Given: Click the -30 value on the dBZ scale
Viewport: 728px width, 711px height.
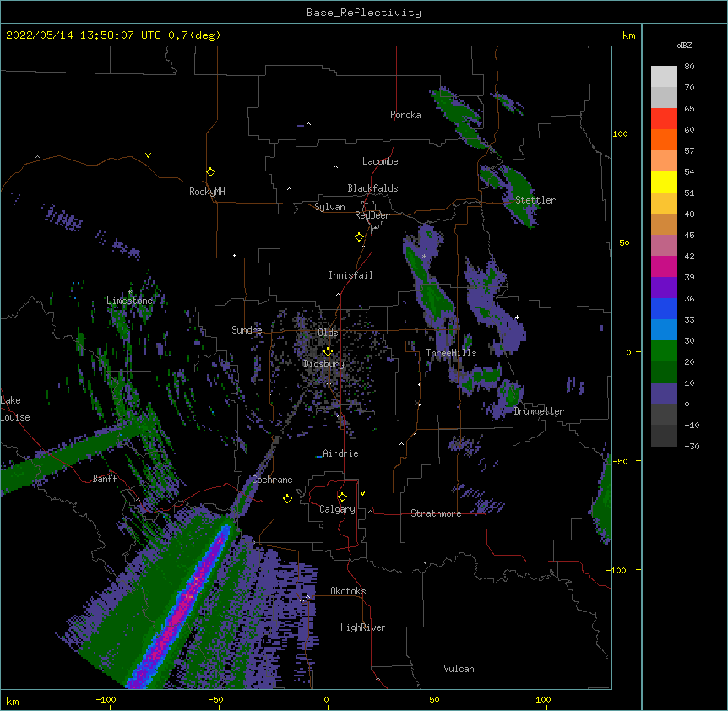Looking at the screenshot, I should [x=692, y=447].
